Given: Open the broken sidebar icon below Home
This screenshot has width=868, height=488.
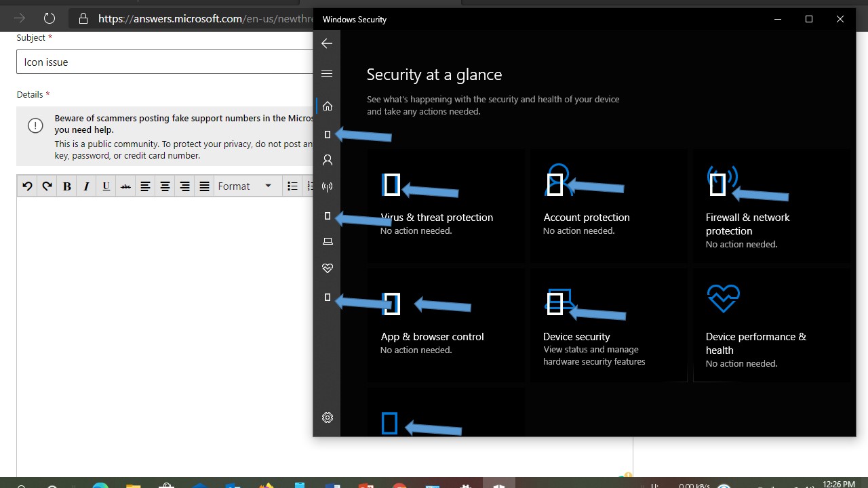Looking at the screenshot, I should pyautogui.click(x=328, y=135).
